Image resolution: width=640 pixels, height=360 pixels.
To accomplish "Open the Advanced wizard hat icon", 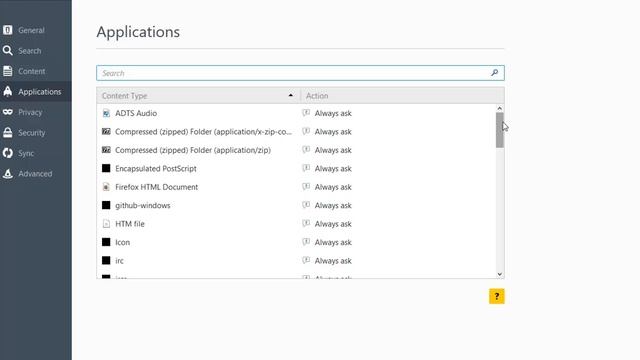I will click(x=7, y=173).
